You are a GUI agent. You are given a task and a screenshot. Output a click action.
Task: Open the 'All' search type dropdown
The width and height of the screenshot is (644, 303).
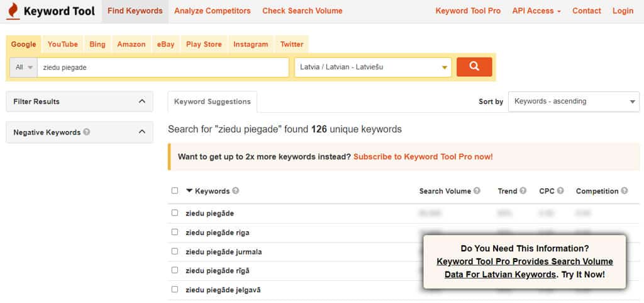click(x=24, y=67)
